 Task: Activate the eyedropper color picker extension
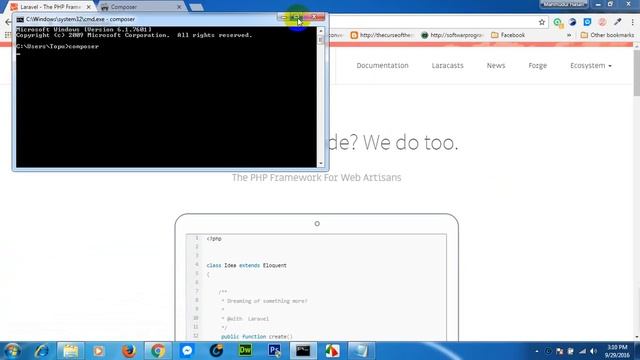(618, 22)
